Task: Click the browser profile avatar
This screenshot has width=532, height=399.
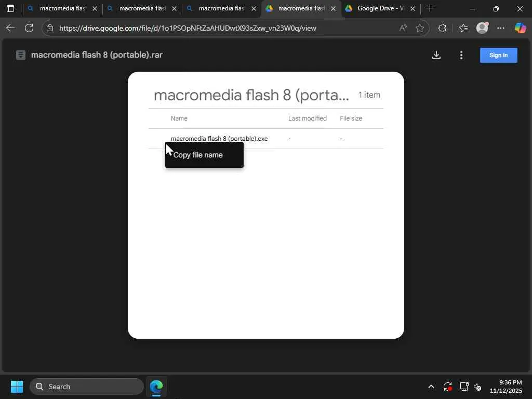Action: [482, 28]
